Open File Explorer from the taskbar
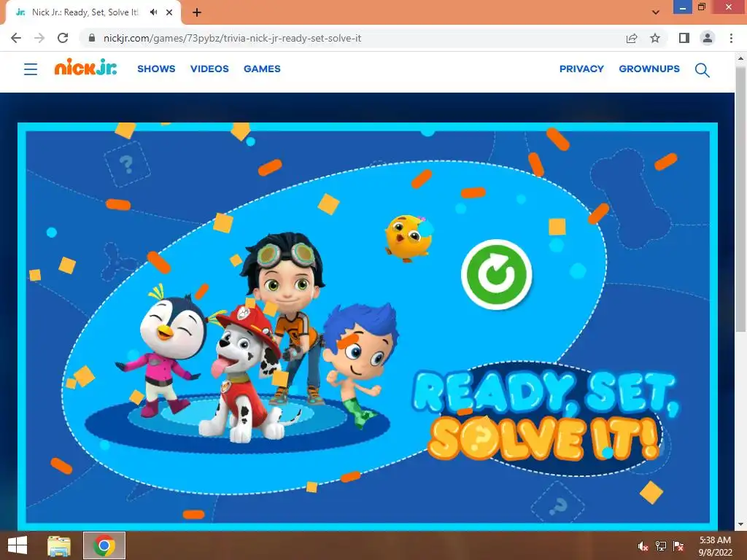 click(59, 545)
